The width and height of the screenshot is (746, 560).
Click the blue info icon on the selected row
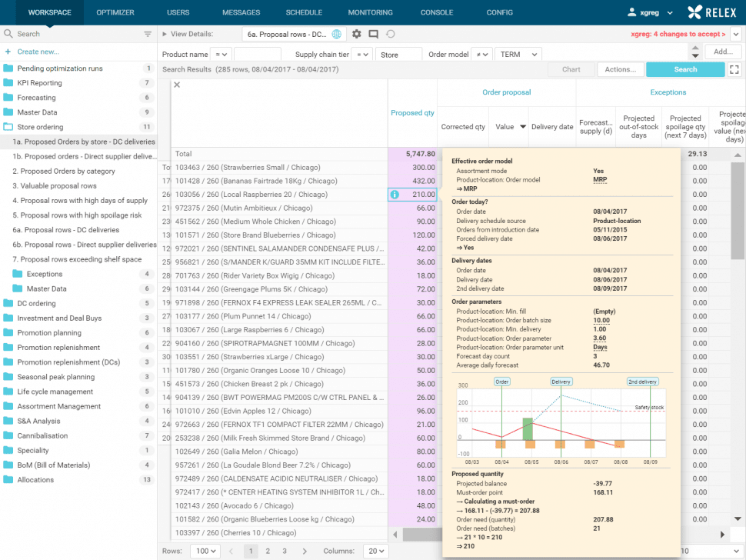[x=394, y=195]
